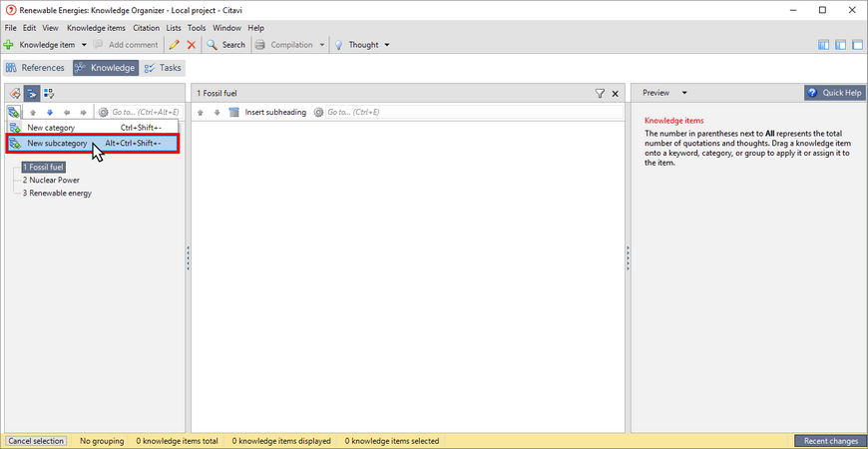Viewport: 868px width, 449px height.
Task: Select the 3 Renewable energy category
Action: [x=57, y=194]
